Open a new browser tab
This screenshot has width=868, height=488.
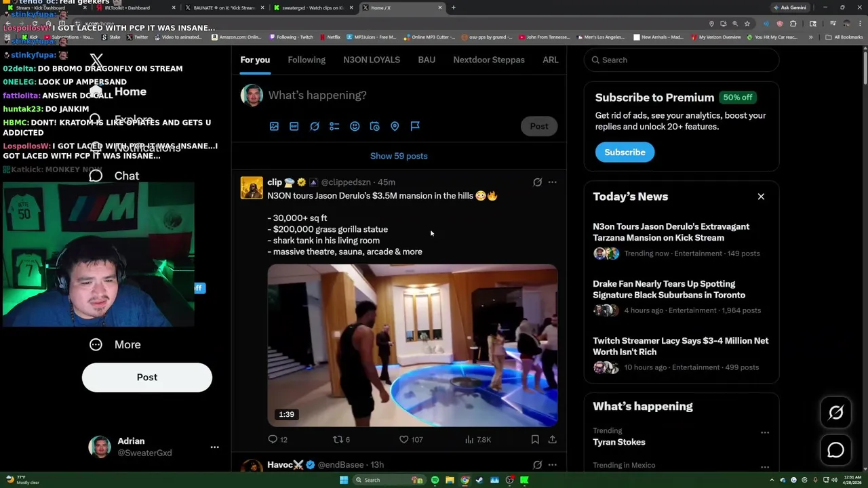point(453,7)
